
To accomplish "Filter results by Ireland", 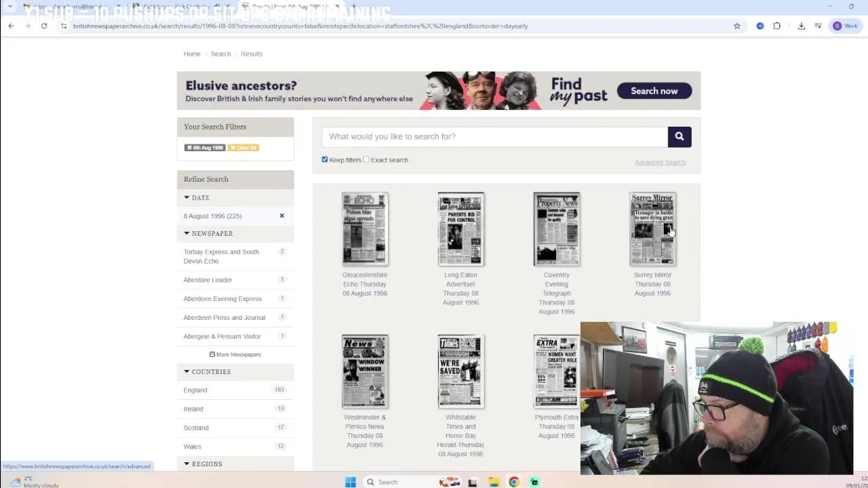I will pos(193,409).
